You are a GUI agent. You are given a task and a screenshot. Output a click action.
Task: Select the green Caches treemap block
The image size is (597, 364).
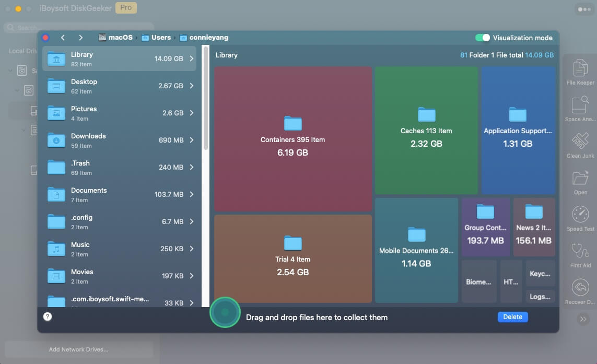click(x=426, y=130)
